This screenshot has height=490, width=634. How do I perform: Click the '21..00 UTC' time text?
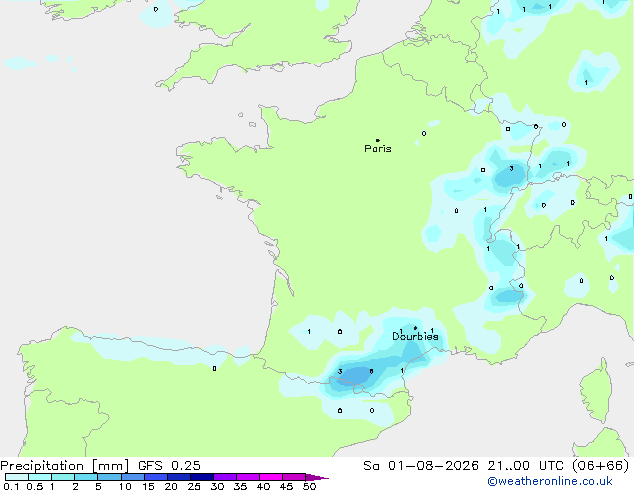(x=525, y=466)
